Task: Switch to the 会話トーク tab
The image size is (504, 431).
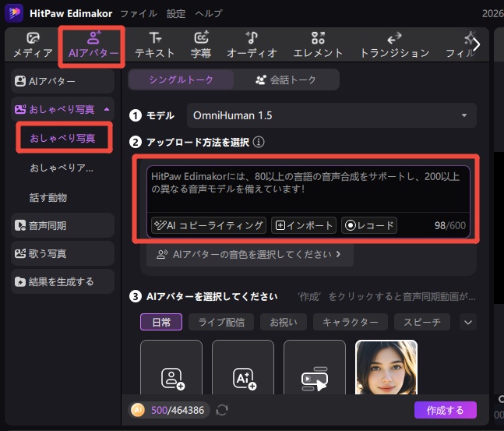Action: [x=286, y=79]
